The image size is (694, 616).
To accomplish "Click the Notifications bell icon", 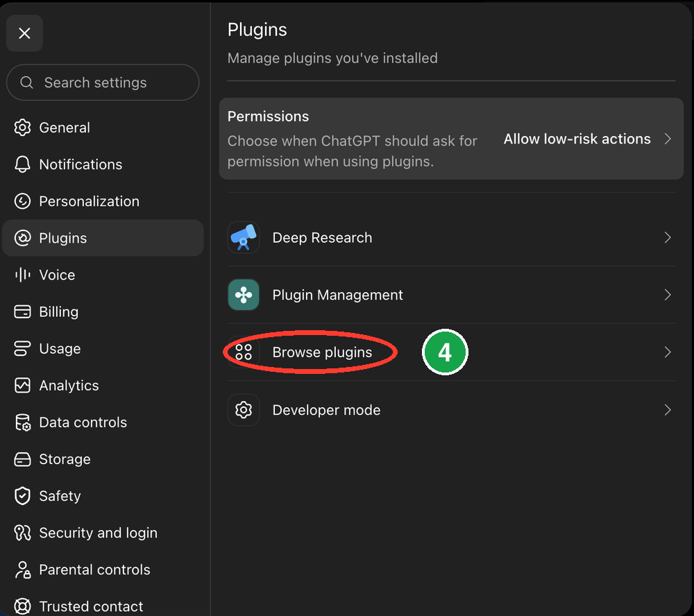I will pos(23,164).
